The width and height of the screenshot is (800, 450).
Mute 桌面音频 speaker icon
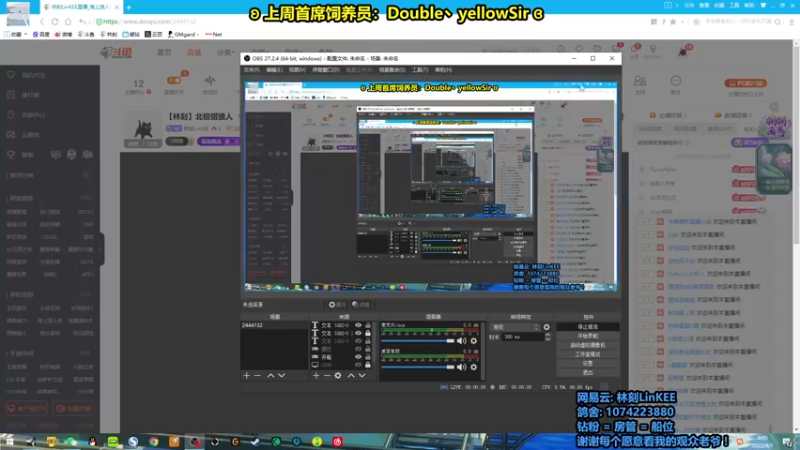(461, 367)
